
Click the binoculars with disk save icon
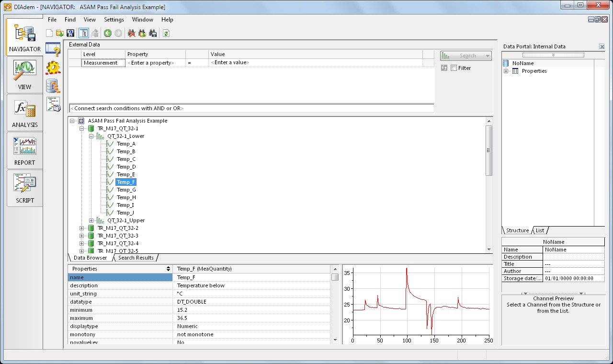[x=153, y=33]
